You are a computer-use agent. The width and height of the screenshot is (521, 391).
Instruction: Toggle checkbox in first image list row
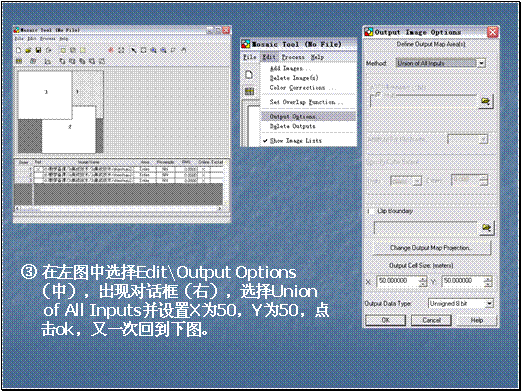tap(38, 169)
